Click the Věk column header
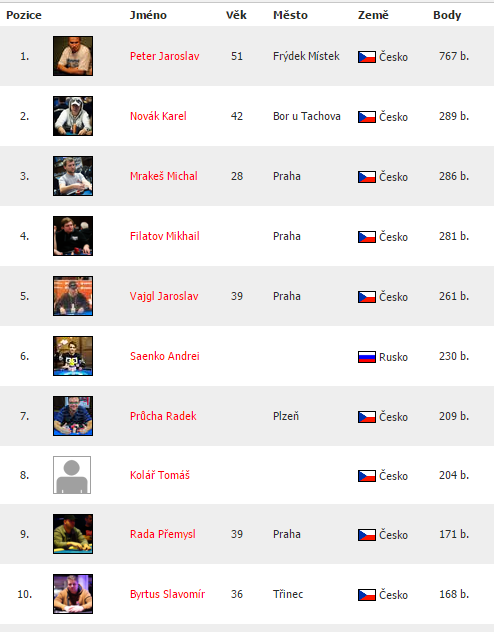Viewport: 494px width, 632px height. (236, 15)
